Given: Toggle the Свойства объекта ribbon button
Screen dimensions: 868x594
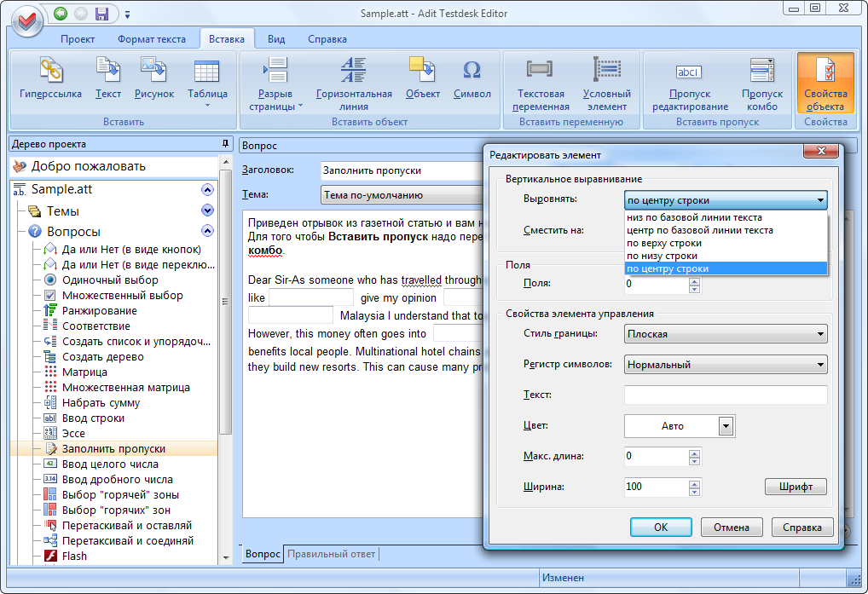Looking at the screenshot, I should pyautogui.click(x=825, y=84).
